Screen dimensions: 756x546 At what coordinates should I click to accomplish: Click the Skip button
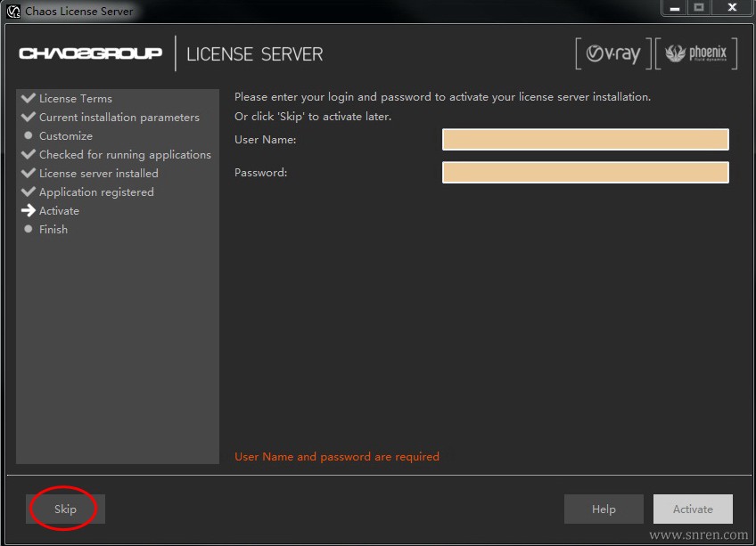[65, 509]
